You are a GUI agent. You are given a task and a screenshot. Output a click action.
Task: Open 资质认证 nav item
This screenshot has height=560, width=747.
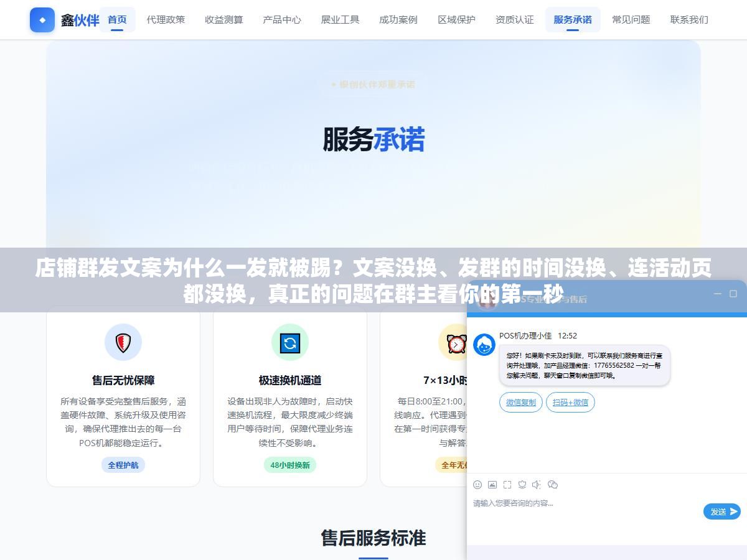pos(515,20)
